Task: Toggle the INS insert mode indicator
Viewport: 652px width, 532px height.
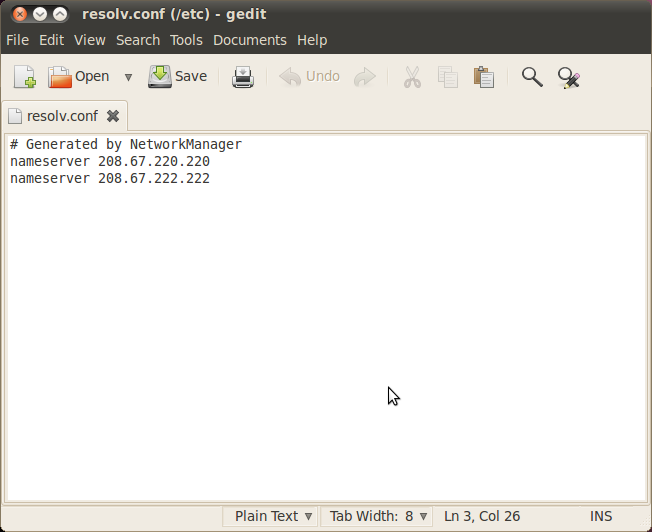Action: tap(601, 516)
